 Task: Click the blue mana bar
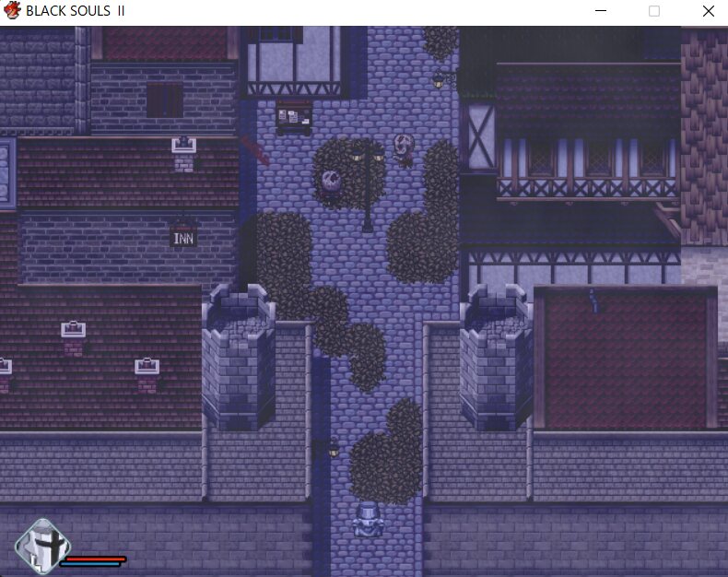90,564
